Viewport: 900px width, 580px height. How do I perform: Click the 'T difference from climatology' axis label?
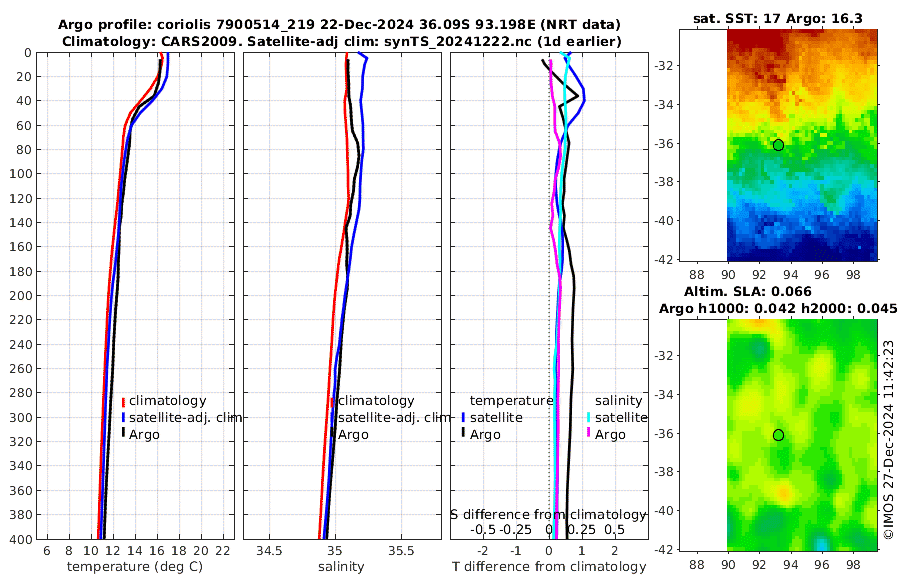coord(549,567)
